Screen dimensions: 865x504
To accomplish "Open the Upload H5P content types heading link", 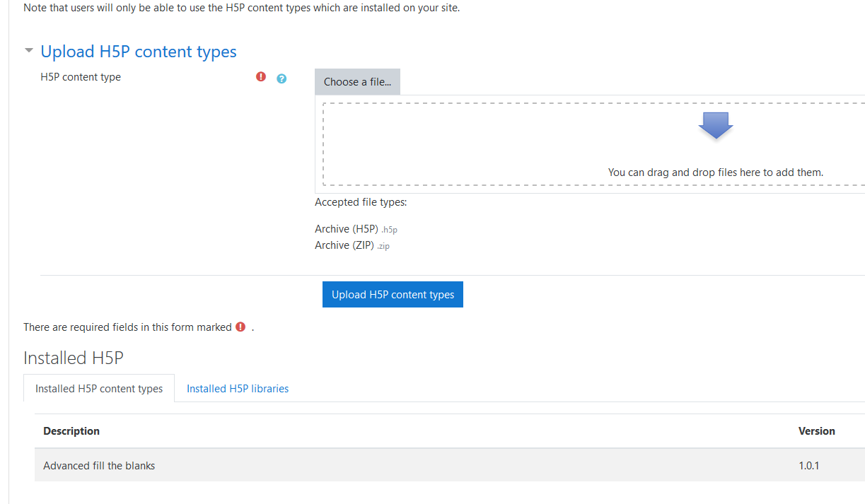I will 139,52.
